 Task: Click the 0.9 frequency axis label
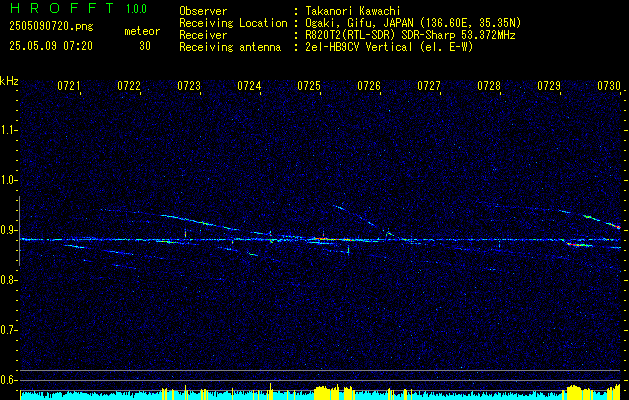(x=8, y=230)
